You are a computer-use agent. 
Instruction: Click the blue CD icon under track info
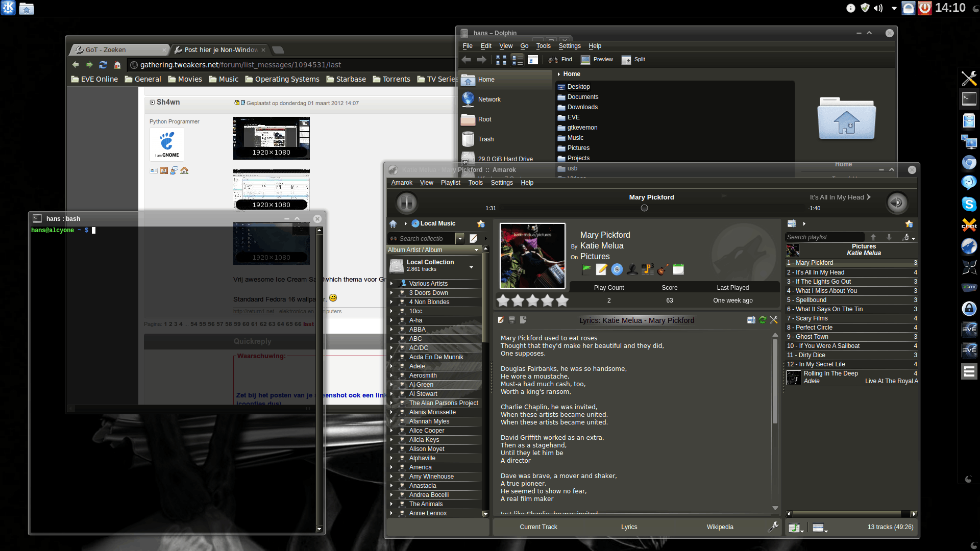(617, 269)
